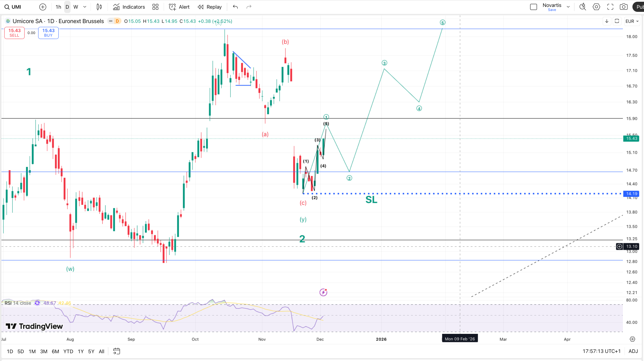This screenshot has width=644, height=361.
Task: Enter fullscreen mode
Action: 610,7
